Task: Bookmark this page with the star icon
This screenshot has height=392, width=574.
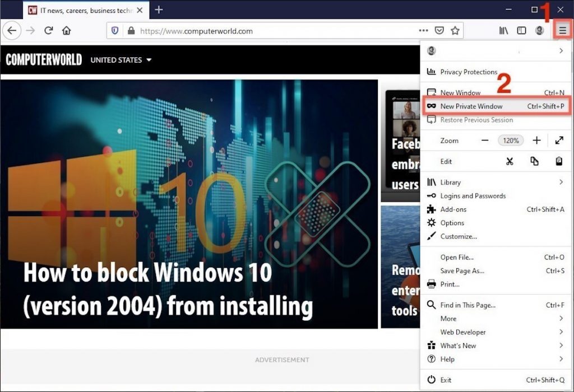Action: tap(455, 31)
